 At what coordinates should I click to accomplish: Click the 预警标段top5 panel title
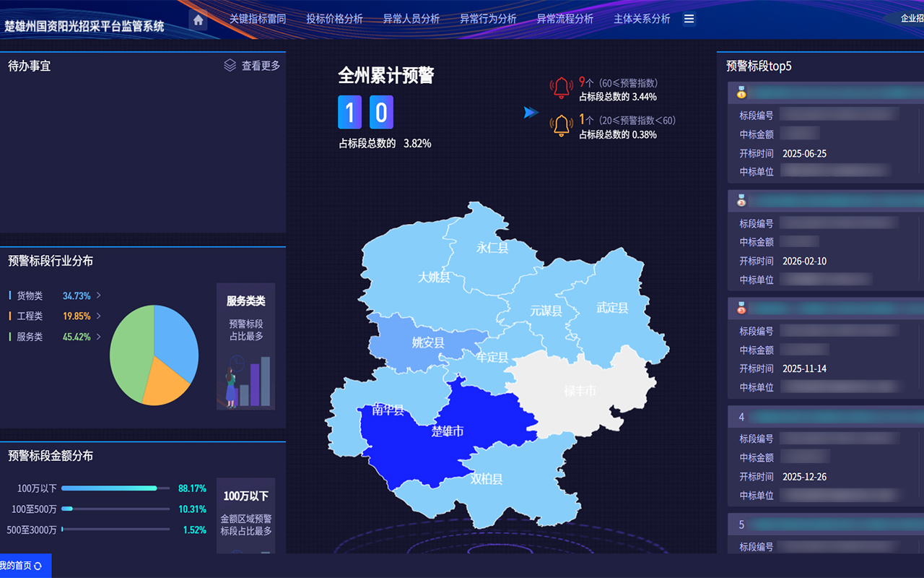coord(759,66)
